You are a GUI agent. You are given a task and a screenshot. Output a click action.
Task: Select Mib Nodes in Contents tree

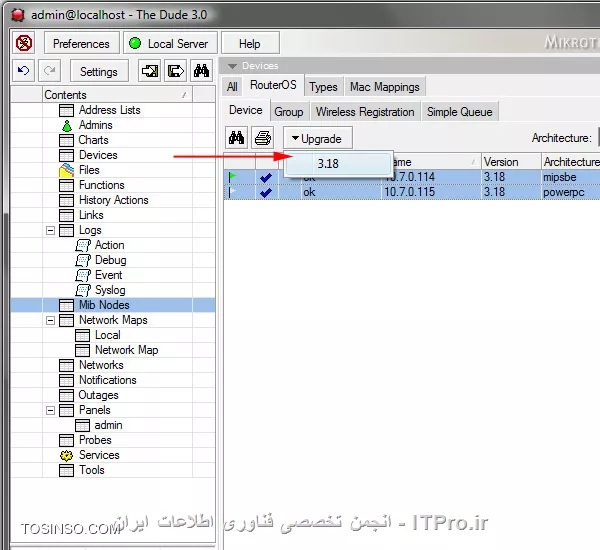(104, 305)
